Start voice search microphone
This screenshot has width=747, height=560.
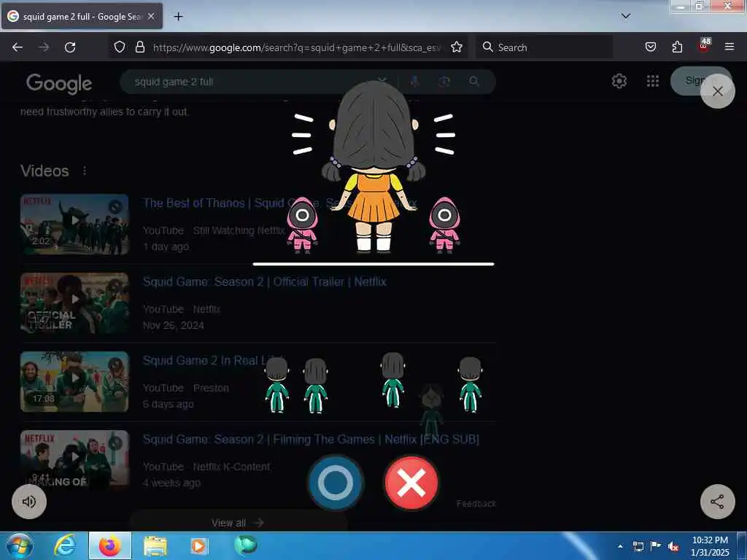coord(415,82)
